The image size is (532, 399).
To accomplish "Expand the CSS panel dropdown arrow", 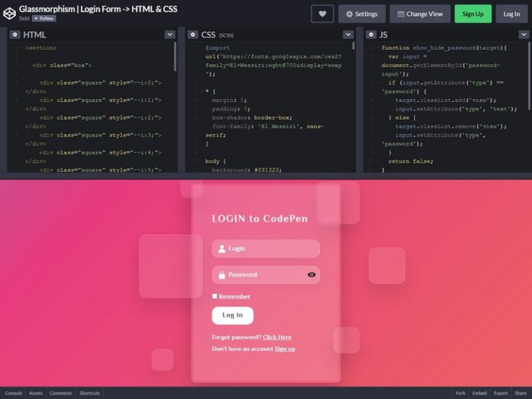I will (x=348, y=34).
